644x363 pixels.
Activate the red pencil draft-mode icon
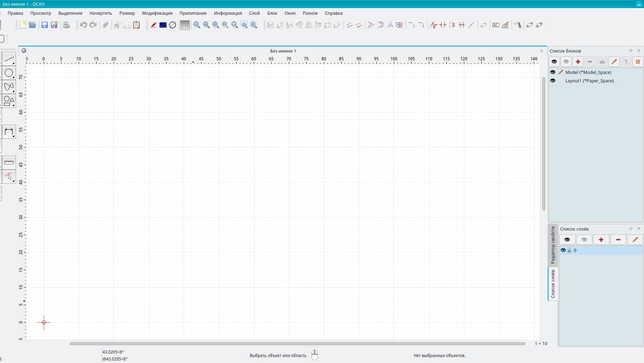(x=153, y=25)
